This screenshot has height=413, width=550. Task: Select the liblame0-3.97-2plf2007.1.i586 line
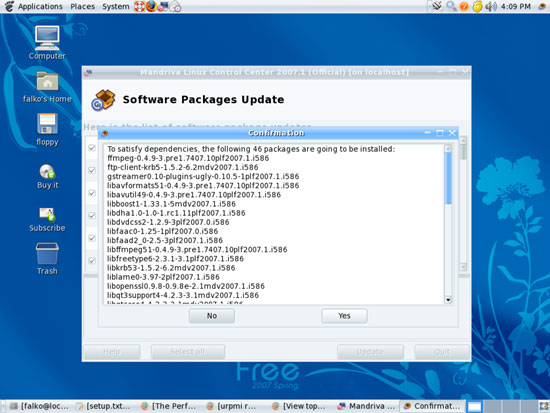point(163,277)
